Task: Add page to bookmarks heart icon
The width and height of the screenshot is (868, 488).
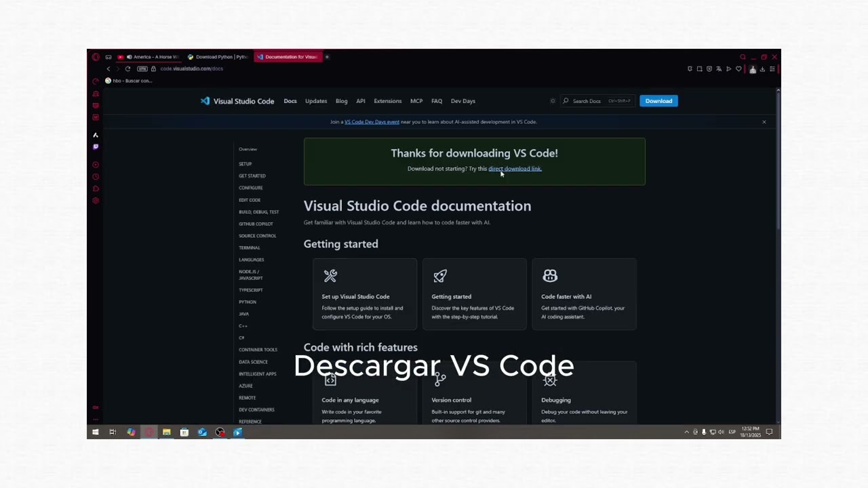Action: coord(738,68)
